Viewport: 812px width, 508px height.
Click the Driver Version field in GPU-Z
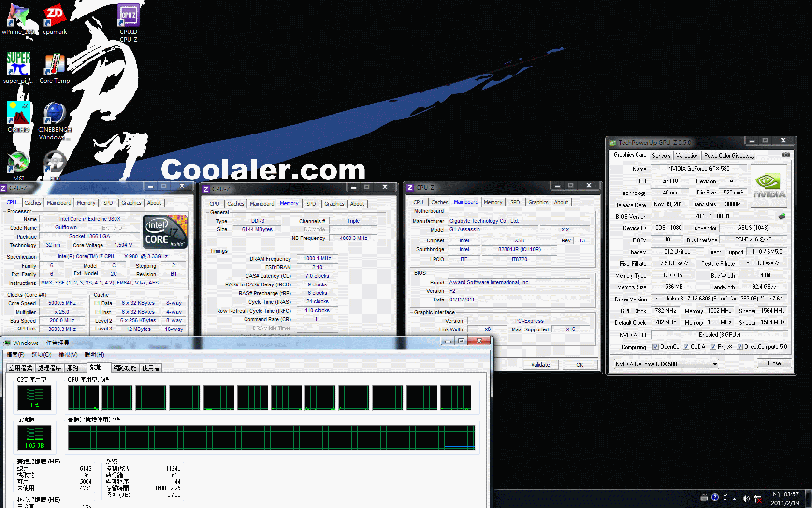(719, 299)
